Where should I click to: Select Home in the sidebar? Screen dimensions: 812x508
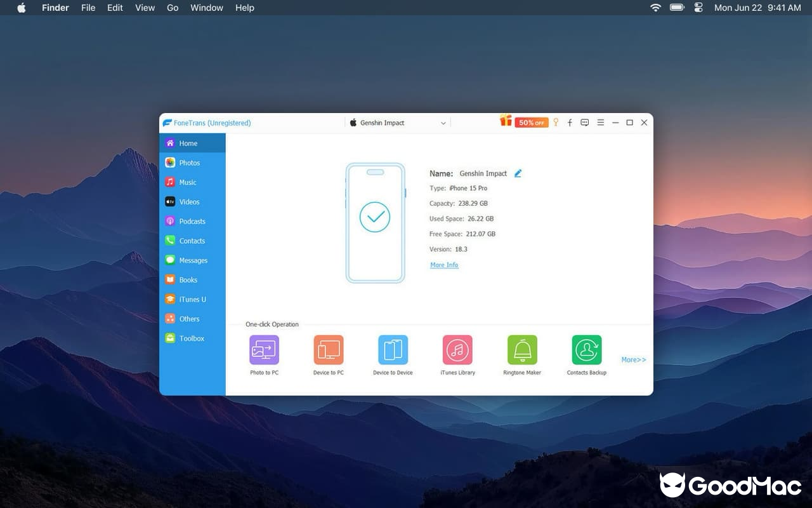pos(192,143)
